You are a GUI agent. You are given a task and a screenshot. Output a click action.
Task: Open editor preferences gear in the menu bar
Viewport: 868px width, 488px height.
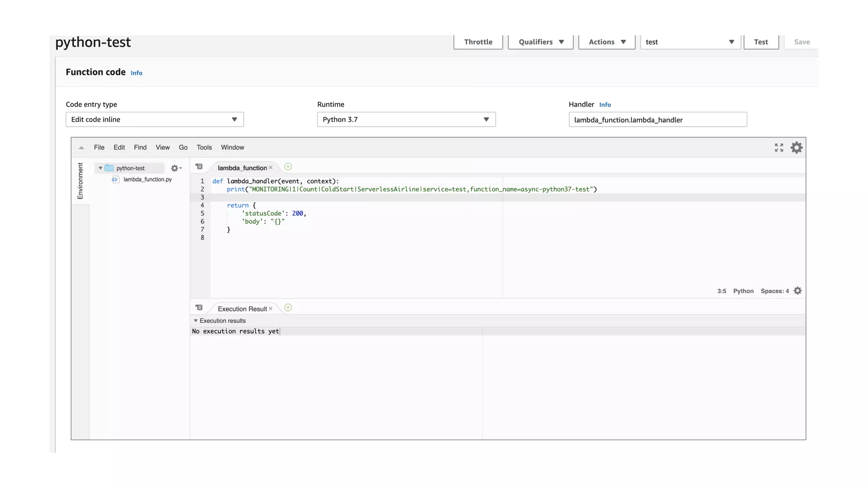pos(796,147)
